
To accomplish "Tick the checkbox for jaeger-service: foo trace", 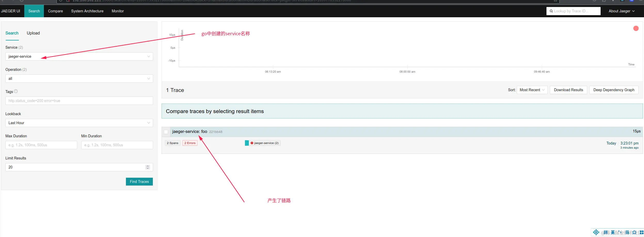I will pyautogui.click(x=166, y=132).
